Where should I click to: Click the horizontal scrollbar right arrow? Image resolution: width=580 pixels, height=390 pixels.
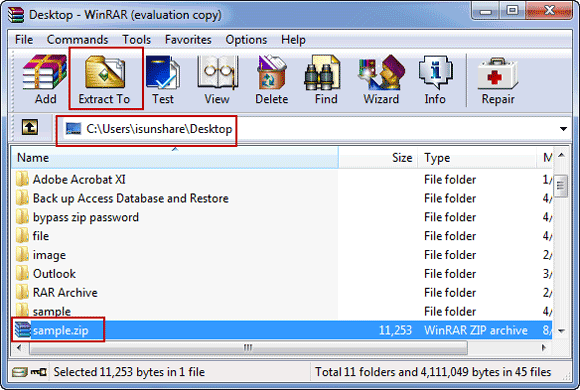point(544,347)
